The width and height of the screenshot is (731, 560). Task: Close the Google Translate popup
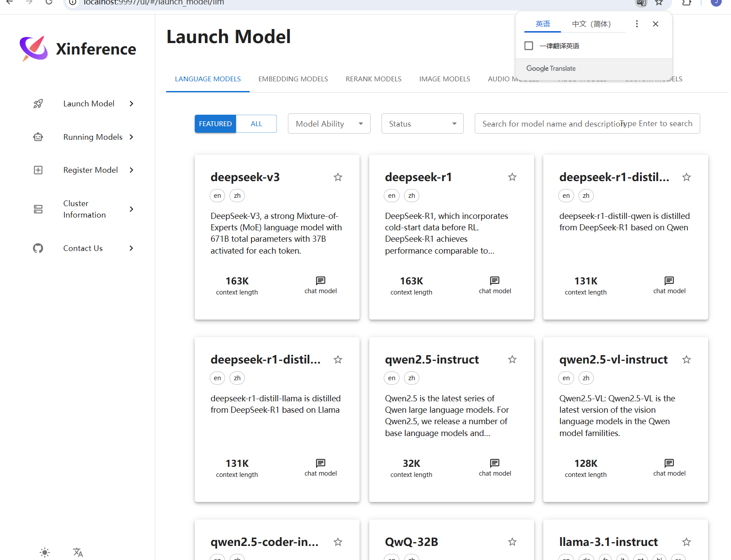coord(655,24)
